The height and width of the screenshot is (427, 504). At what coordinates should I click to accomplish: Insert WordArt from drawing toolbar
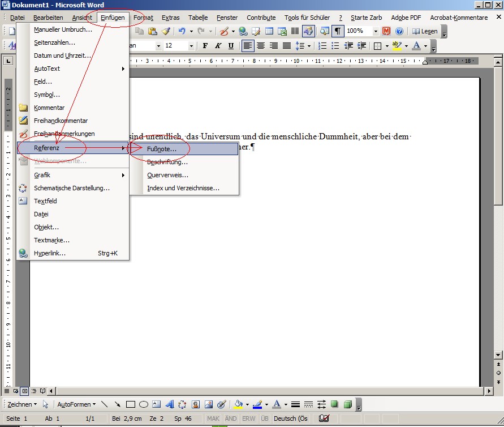tap(169, 404)
